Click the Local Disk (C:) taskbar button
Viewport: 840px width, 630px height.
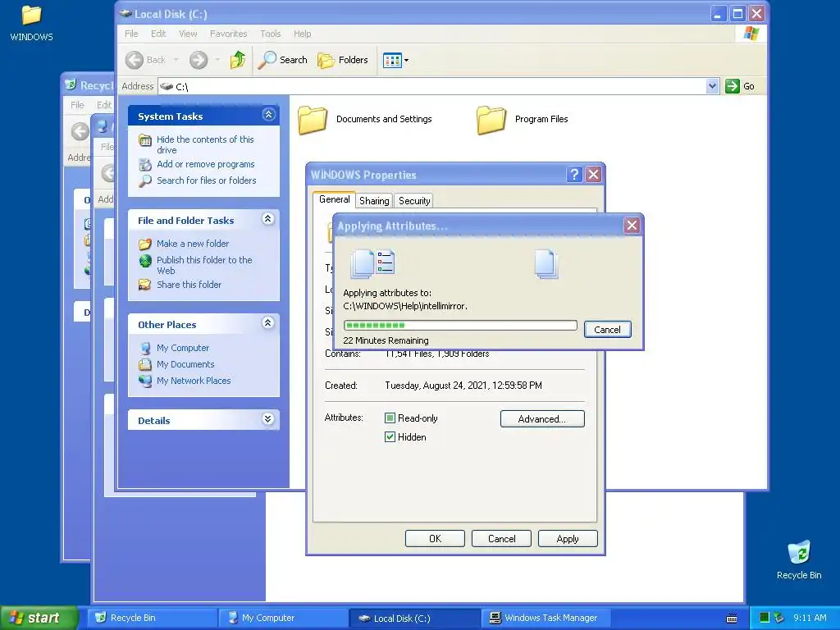coord(414,618)
